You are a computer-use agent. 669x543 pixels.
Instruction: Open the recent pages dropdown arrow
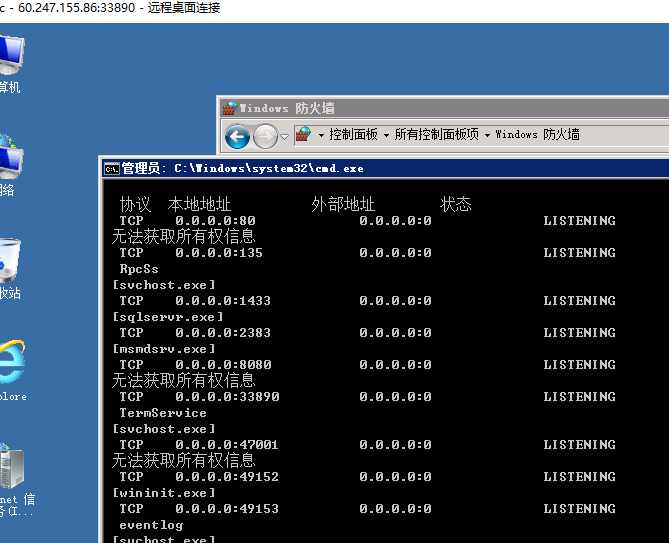285,136
